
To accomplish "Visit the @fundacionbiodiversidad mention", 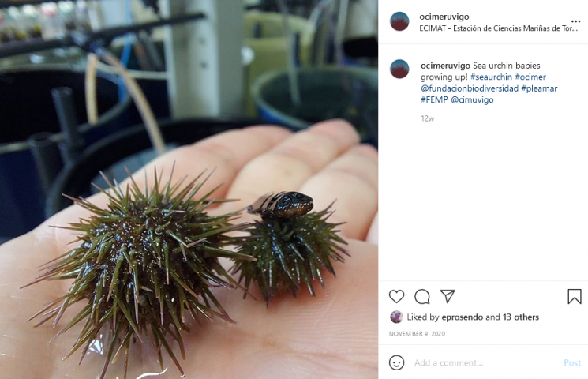I will pyautogui.click(x=470, y=88).
